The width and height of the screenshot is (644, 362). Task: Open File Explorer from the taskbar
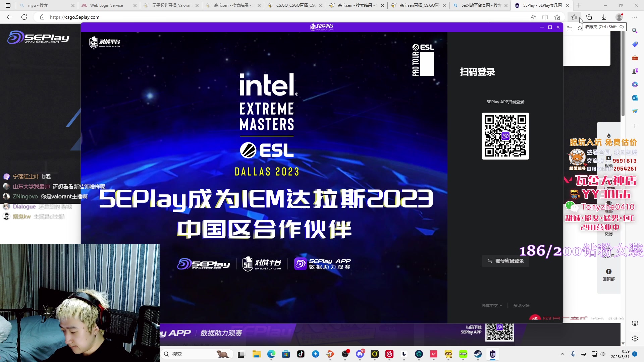pos(257,354)
